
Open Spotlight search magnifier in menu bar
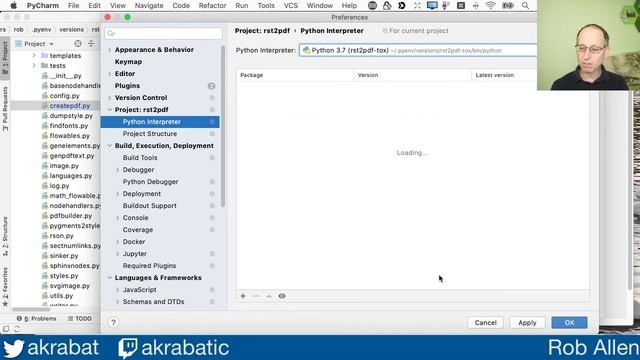pos(525,6)
